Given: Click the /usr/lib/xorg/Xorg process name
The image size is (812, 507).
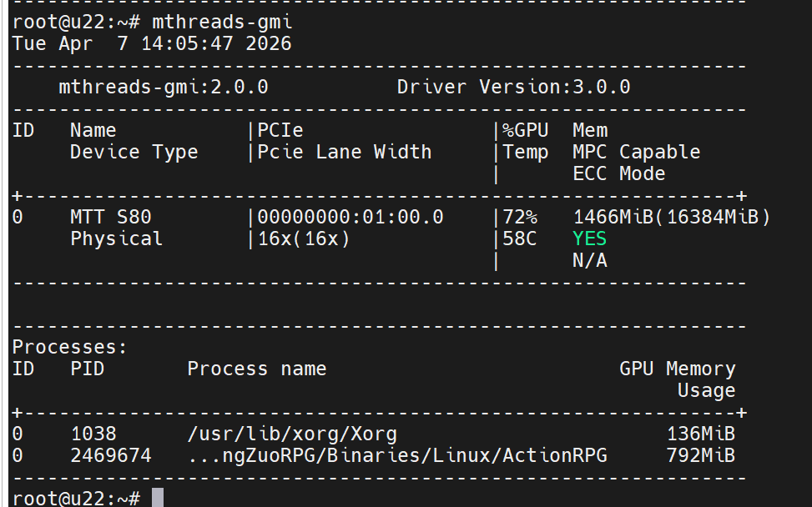Looking at the screenshot, I should click(291, 434).
